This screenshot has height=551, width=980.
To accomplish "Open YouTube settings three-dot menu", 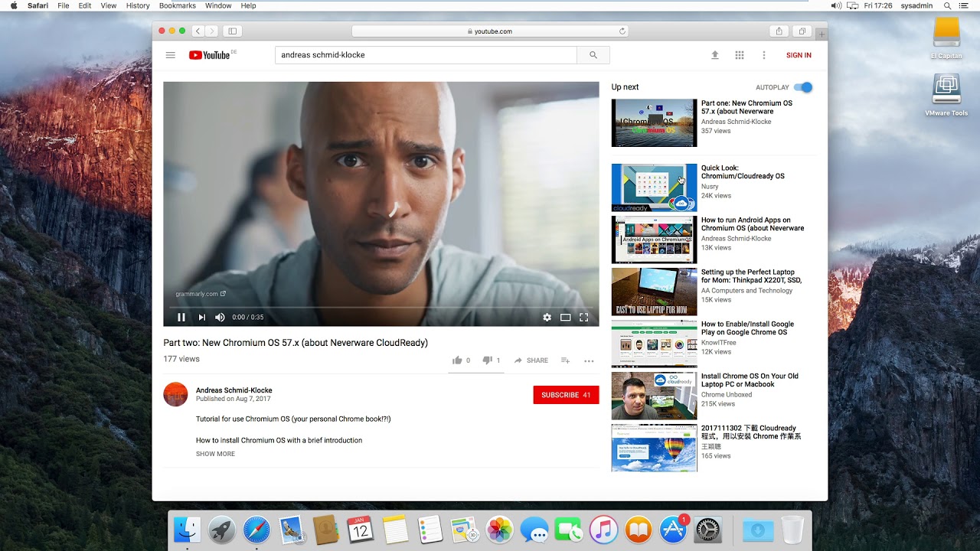I will (763, 55).
